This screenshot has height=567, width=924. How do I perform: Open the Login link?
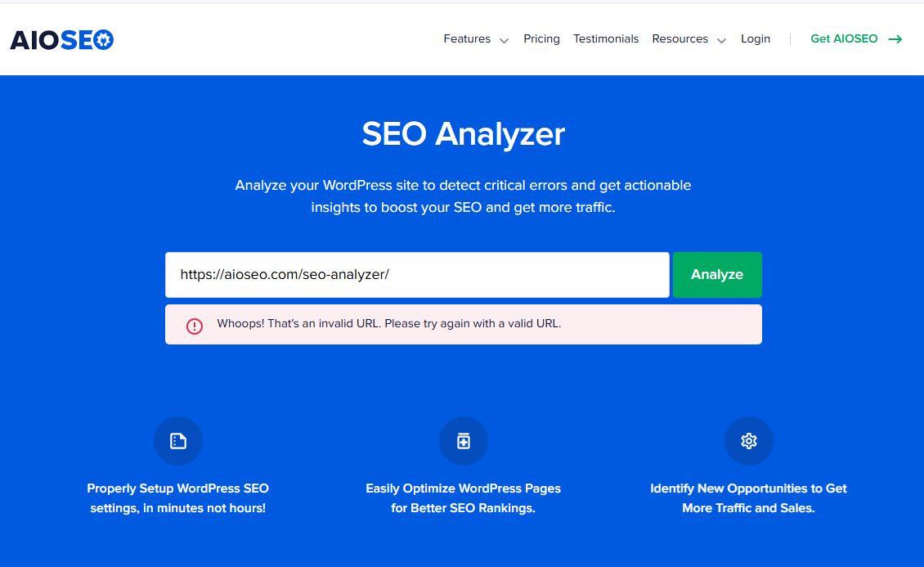click(756, 39)
